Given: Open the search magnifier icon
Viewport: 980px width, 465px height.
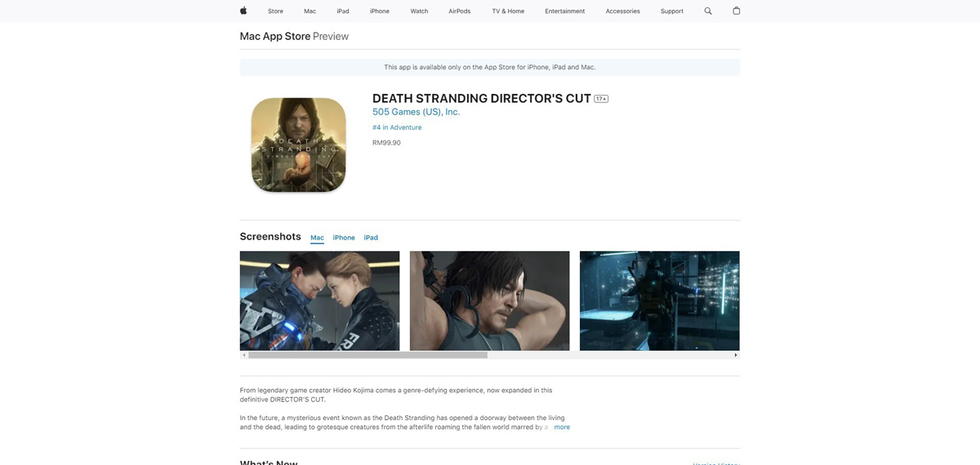Looking at the screenshot, I should tap(708, 11).
